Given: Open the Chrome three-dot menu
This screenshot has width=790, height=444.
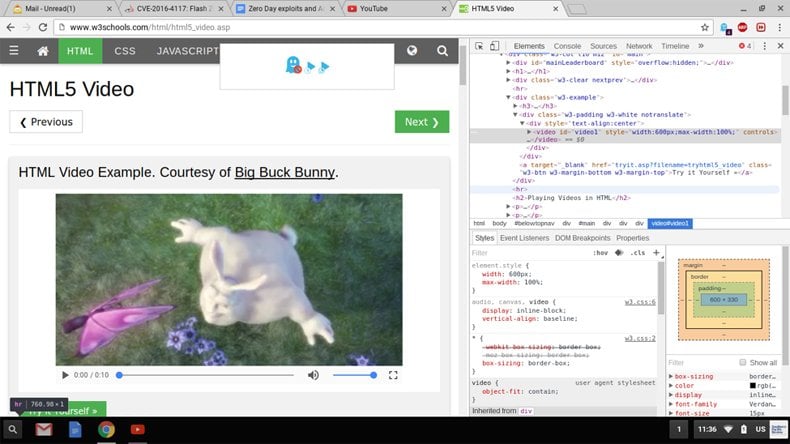Looking at the screenshot, I should click(779, 27).
